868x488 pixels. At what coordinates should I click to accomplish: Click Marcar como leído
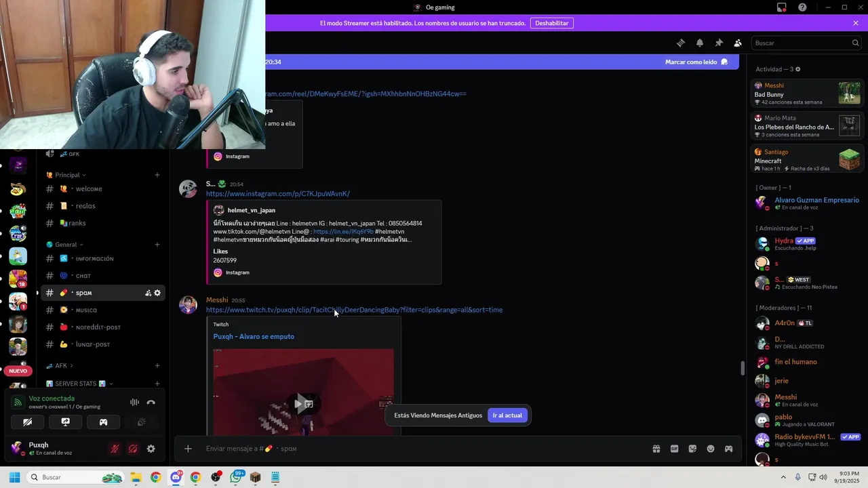pos(696,62)
